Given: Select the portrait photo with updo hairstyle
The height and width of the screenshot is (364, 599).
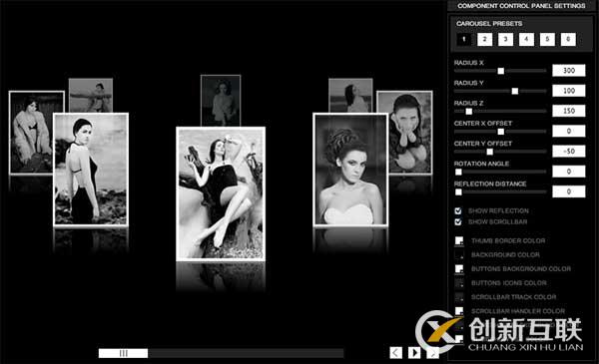Looking at the screenshot, I should point(350,170).
